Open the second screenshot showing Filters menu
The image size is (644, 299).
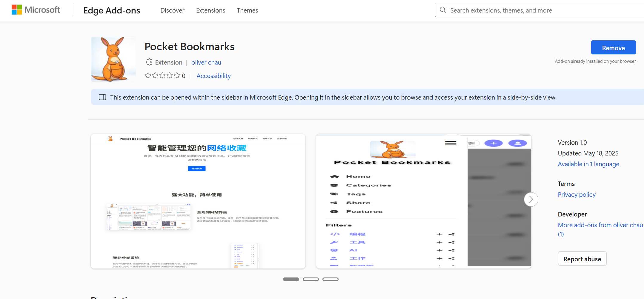tap(423, 201)
